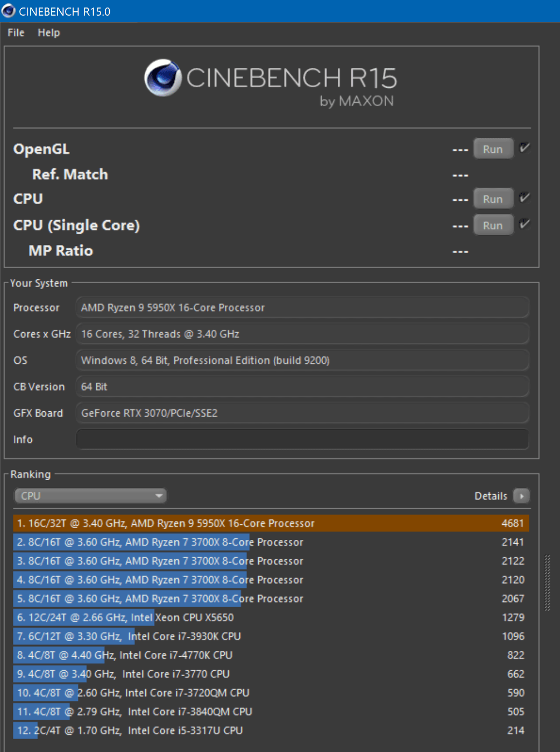The height and width of the screenshot is (752, 560).
Task: Open the File menu
Action: click(x=16, y=33)
